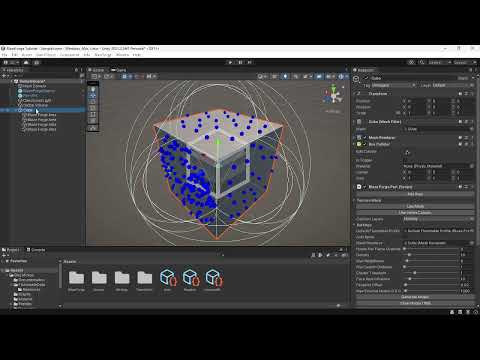Open the Component menu
Screen dimensions: 480x360
point(70,55)
